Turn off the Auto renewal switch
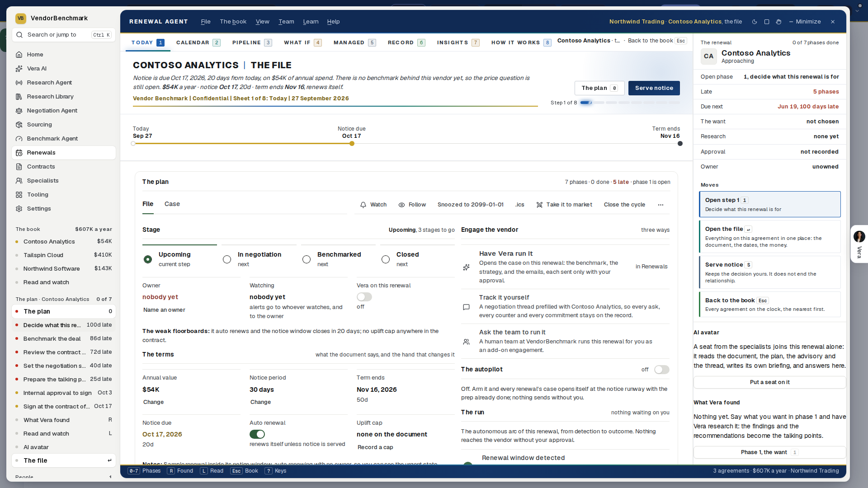The image size is (868, 488). point(257,434)
